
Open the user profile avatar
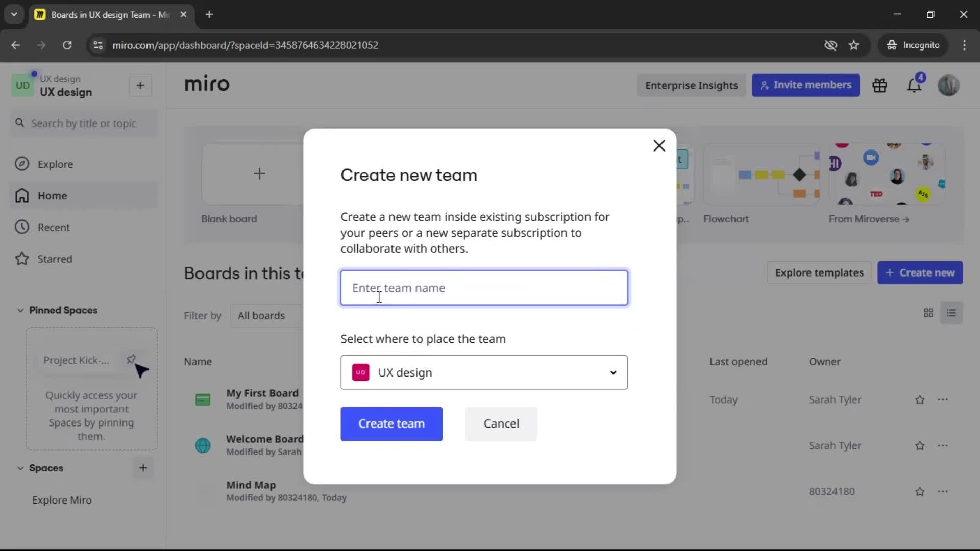click(x=948, y=85)
